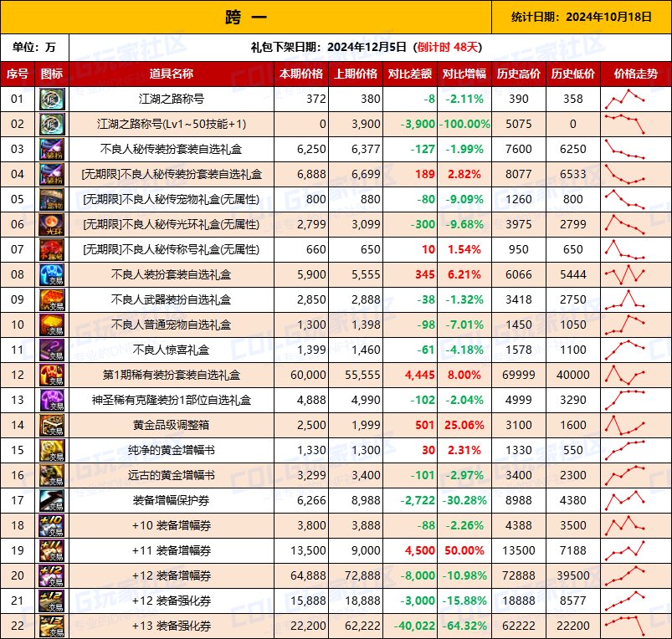The width and height of the screenshot is (672, 639).
Task: Select the 不良人秘传装扮套装自选礼盒 icon in row 03
Action: click(52, 149)
